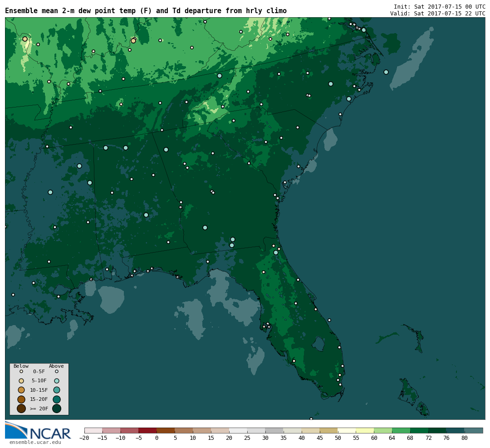Pick the colorbar swatch between 20 and 25

click(239, 430)
